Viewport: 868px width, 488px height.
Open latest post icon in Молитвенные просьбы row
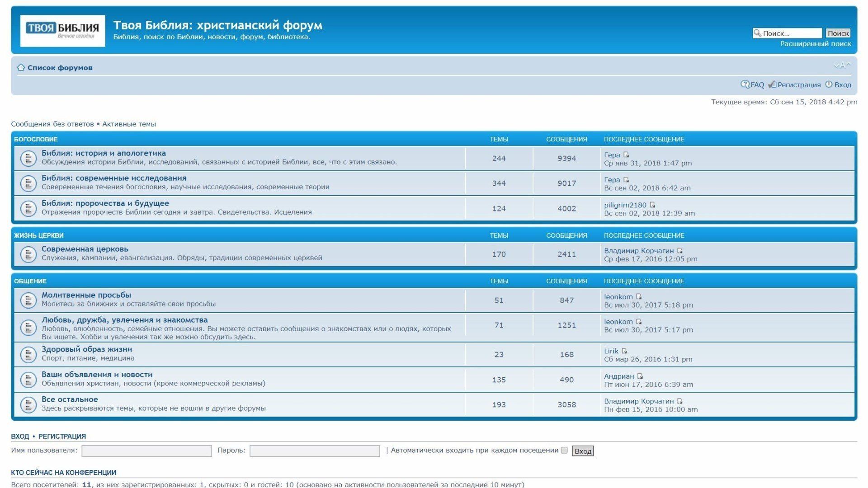pyautogui.click(x=639, y=296)
